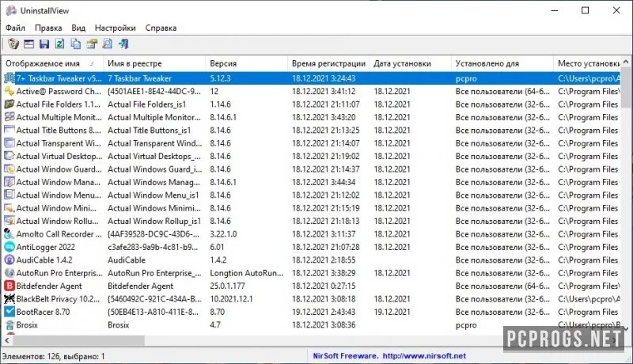The height and width of the screenshot is (364, 633).
Task: Select version cell 25.0.1.177
Action: [228, 286]
